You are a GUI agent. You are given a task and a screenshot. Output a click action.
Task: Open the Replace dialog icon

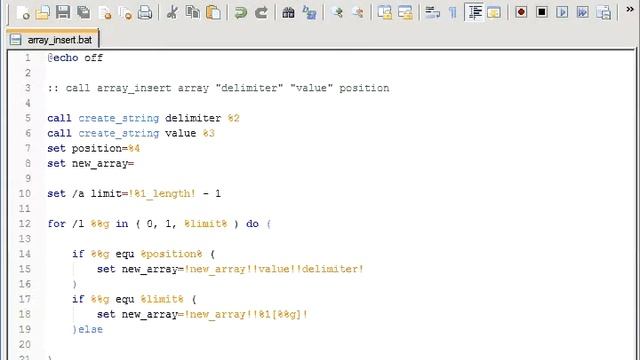point(309,13)
